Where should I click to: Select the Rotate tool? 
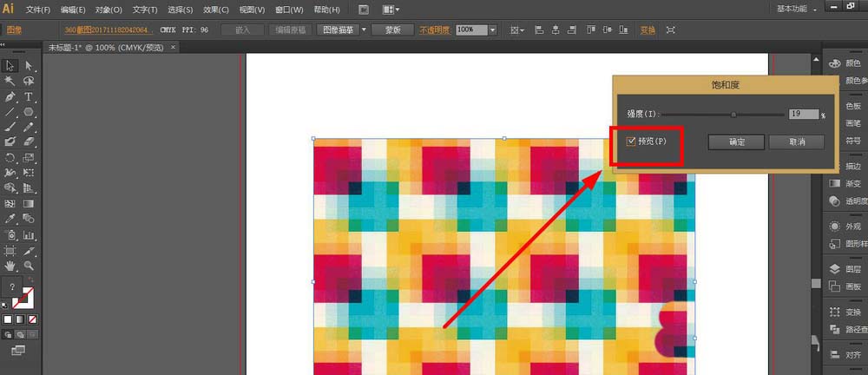click(10, 158)
